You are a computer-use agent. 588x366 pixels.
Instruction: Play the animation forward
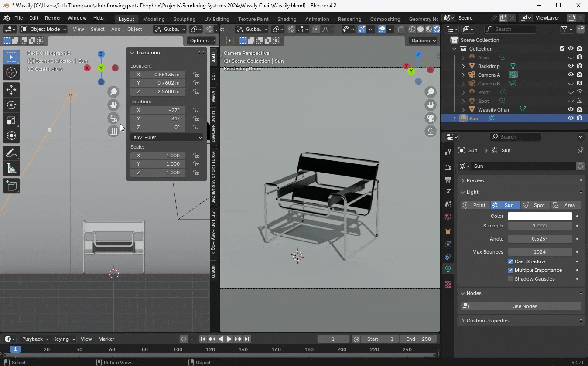(229, 339)
